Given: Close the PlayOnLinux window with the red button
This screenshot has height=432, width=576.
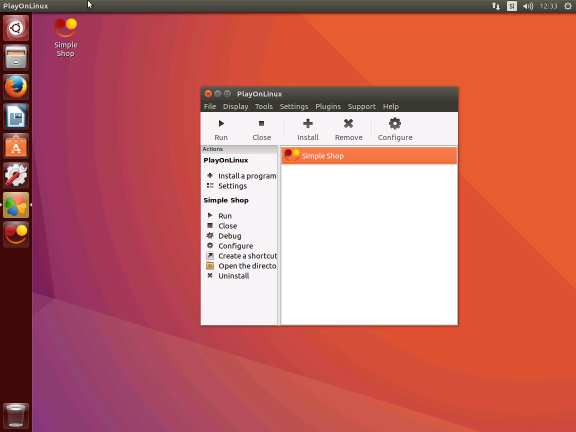Looking at the screenshot, I should pos(208,94).
